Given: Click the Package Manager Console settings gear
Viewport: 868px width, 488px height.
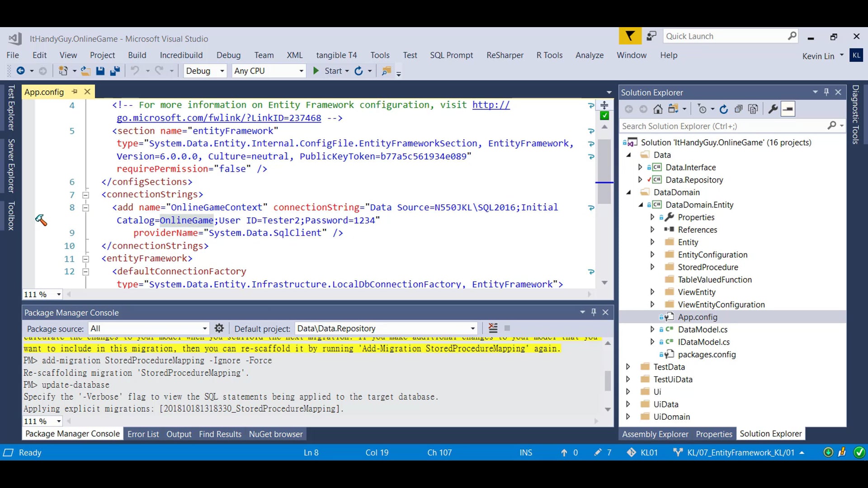Looking at the screenshot, I should click(x=219, y=328).
